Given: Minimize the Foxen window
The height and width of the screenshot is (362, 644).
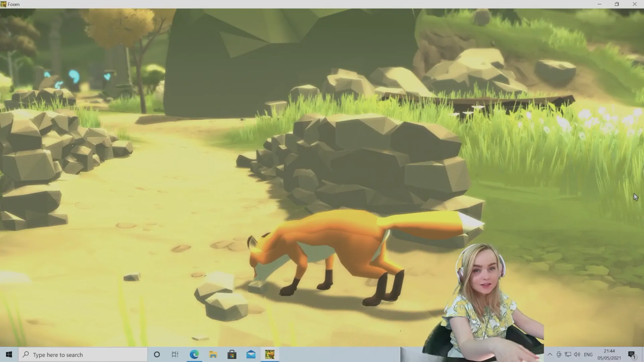Looking at the screenshot, I should [599, 4].
